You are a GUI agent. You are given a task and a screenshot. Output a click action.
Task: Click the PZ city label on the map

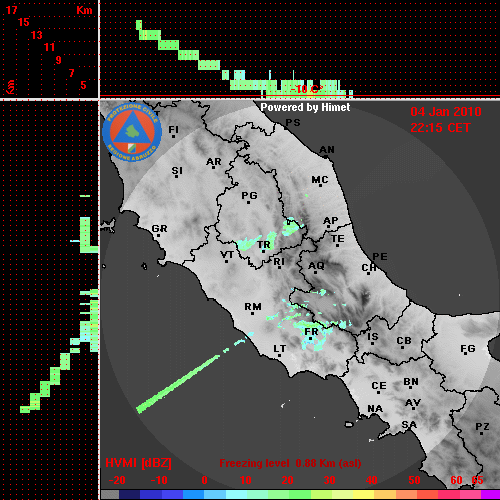[482, 426]
